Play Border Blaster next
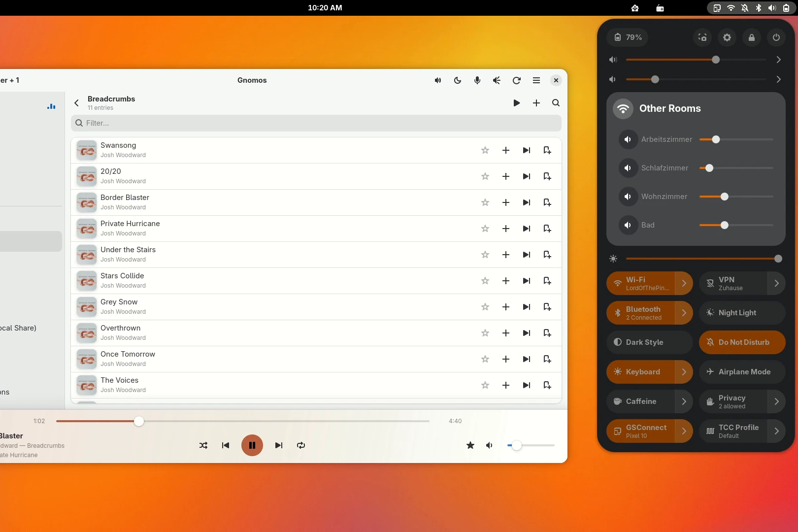Image resolution: width=798 pixels, height=532 pixels. (x=527, y=202)
